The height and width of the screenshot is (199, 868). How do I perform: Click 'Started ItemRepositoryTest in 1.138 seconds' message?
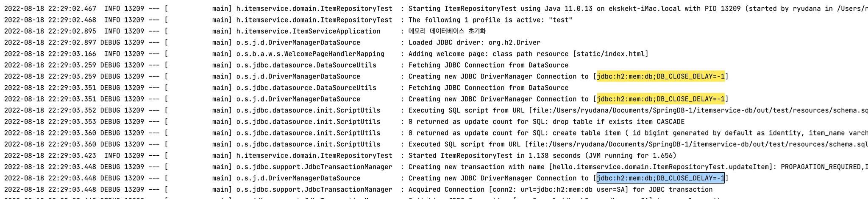tap(542, 156)
